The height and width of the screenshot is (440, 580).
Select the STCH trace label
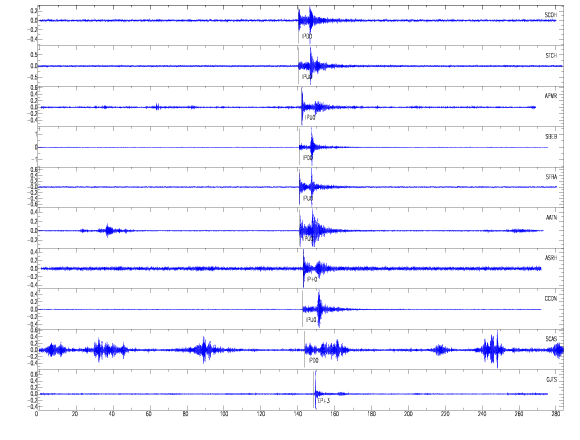coord(551,56)
